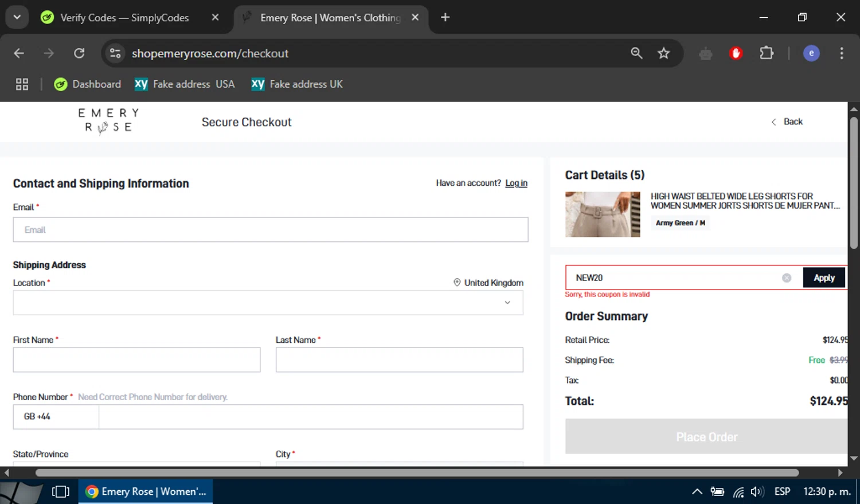Open Fake address USA bookmark

185,84
